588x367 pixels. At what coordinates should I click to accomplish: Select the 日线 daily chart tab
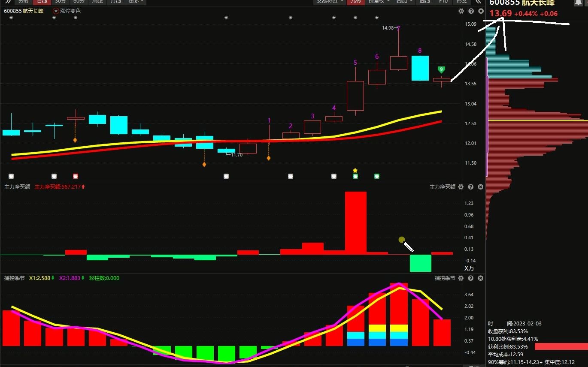click(x=42, y=1)
